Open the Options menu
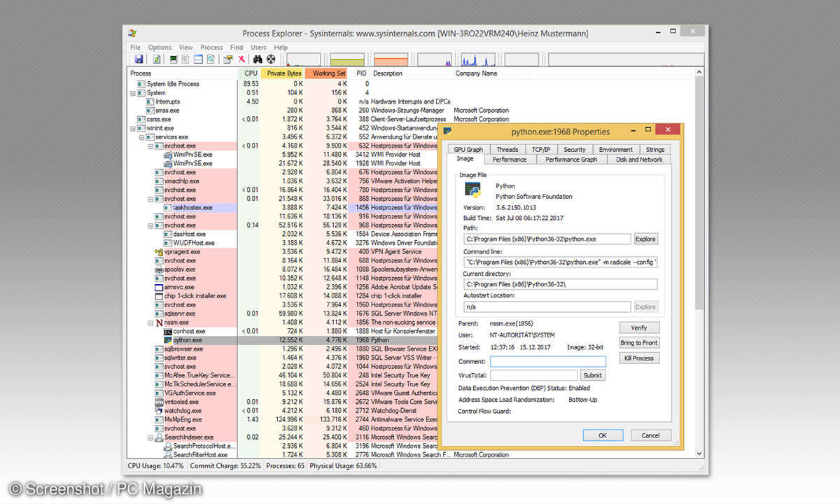This screenshot has width=840, height=504. (x=160, y=48)
